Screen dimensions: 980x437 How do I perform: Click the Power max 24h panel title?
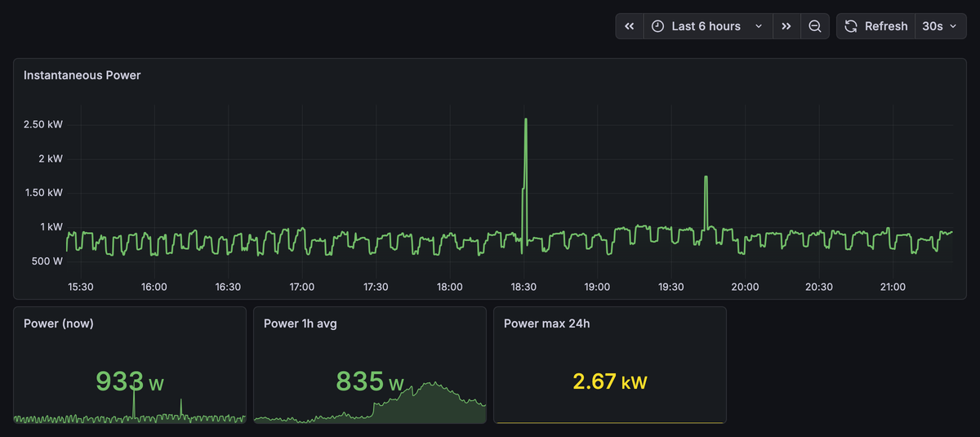(547, 323)
